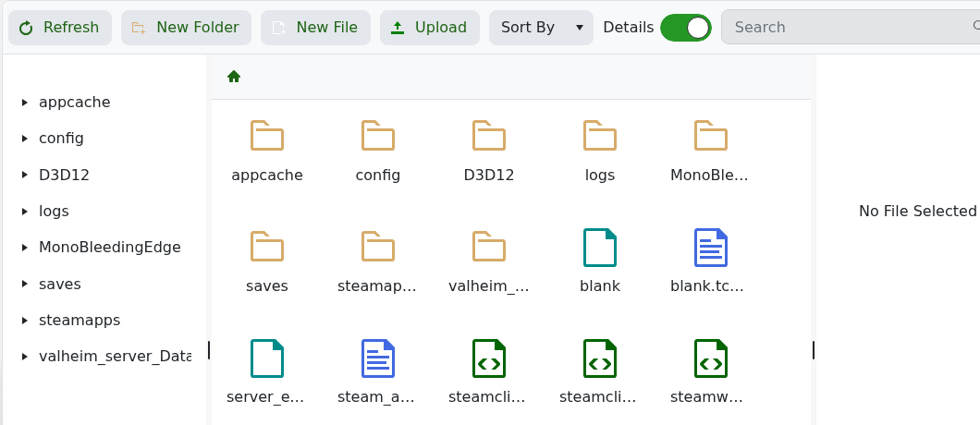Viewport: 980px width, 425px height.
Task: Click the magnifier icon in the Search field
Action: [976, 26]
